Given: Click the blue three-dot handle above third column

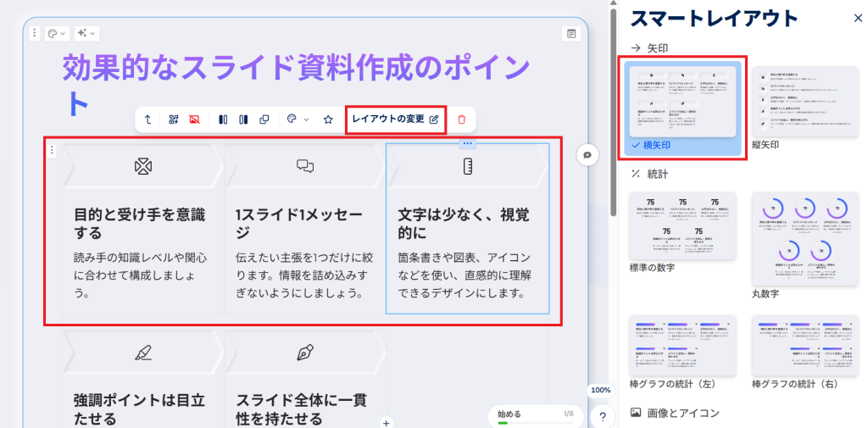Looking at the screenshot, I should 467,143.
